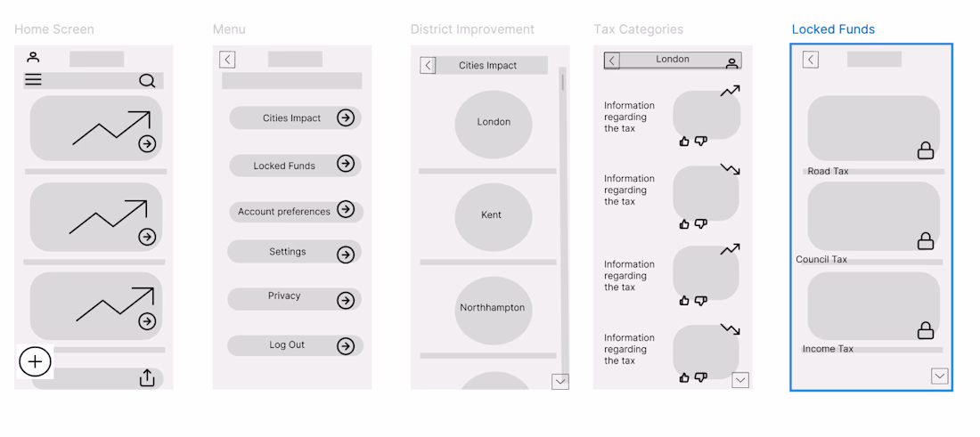This screenshot has width=980, height=437.
Task: Click the back arrow in Menu screen
Action: 227,60
